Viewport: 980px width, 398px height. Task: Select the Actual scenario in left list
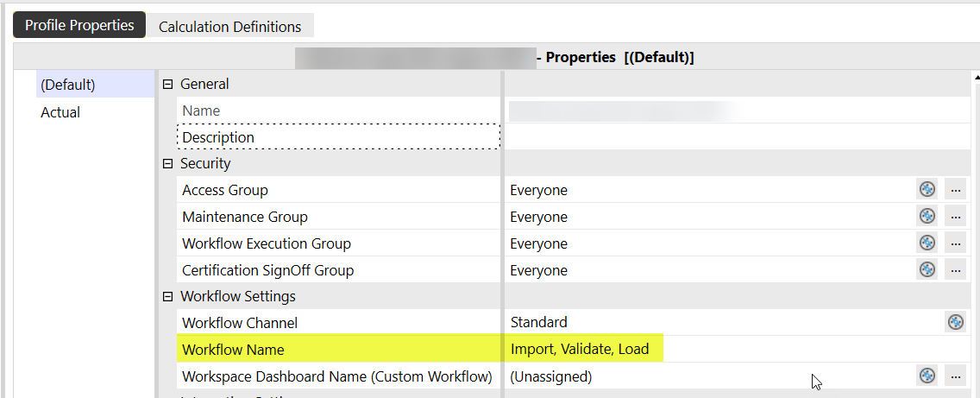(x=60, y=112)
